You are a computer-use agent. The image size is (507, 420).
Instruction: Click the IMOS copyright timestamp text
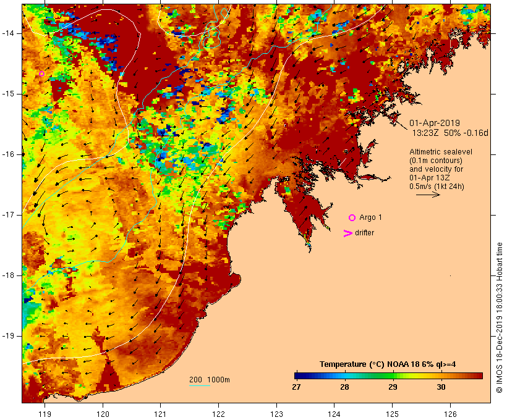tap(499, 318)
